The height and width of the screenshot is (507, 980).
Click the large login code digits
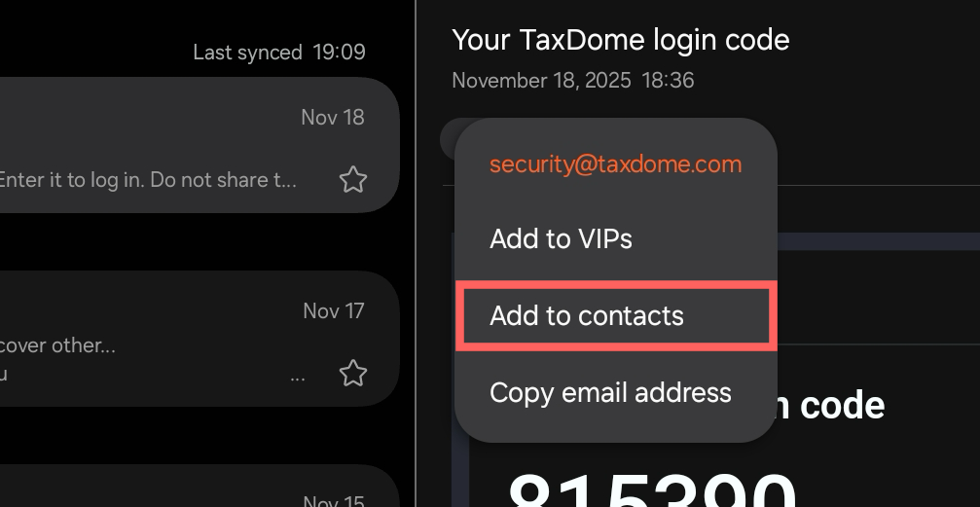(652, 487)
